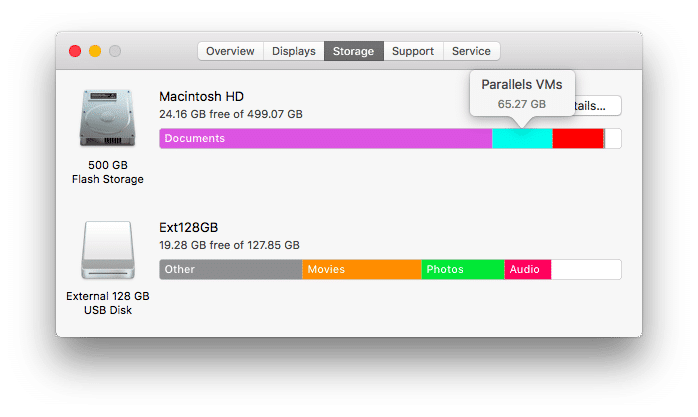The width and height of the screenshot is (698, 417).
Task: Click the green Photos storage segment
Action: point(462,270)
